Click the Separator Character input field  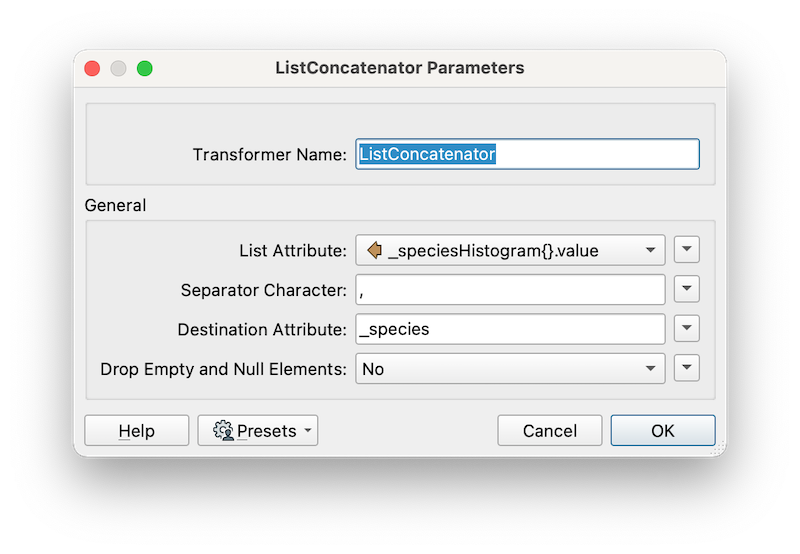pos(510,289)
